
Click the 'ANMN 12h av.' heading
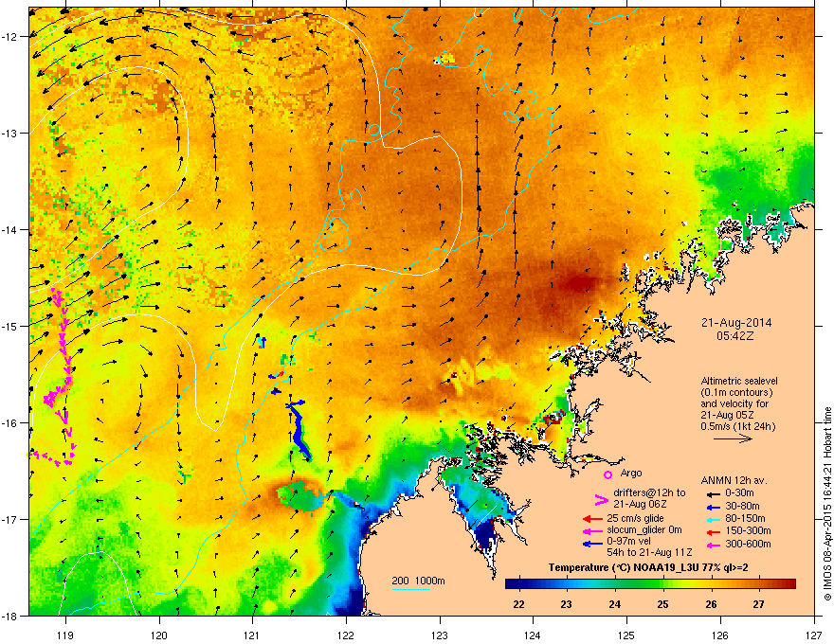click(734, 480)
